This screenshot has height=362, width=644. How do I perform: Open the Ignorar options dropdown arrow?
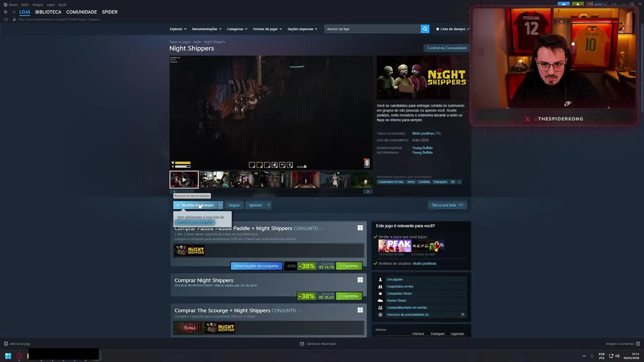point(269,205)
